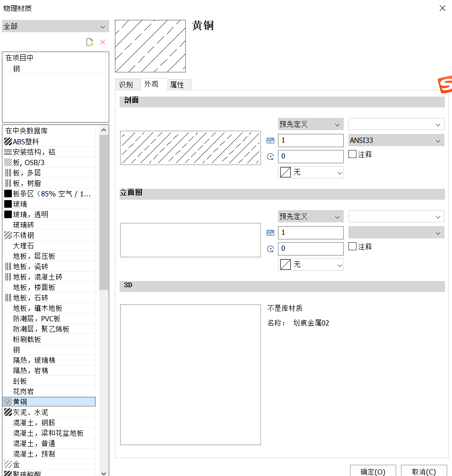This screenshot has width=452, height=476.
Task: Click the red delete material icon
Action: (x=103, y=43)
